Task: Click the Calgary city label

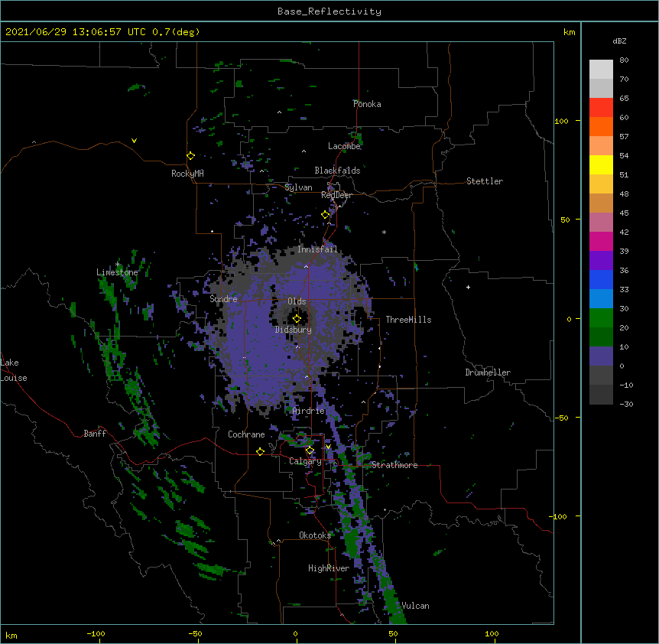Action: pos(306,461)
